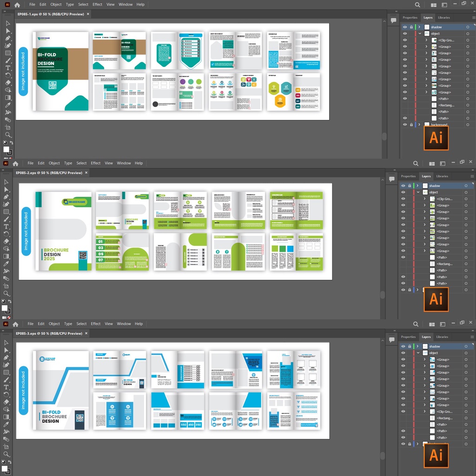Select the Rectangle tool in the EP085-3.eps window

[7, 372]
